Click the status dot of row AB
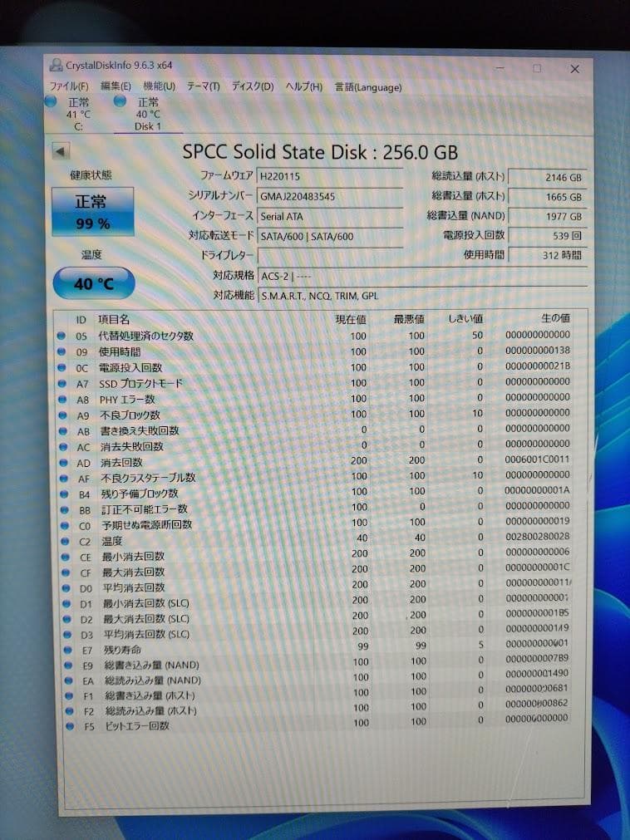 tap(63, 430)
